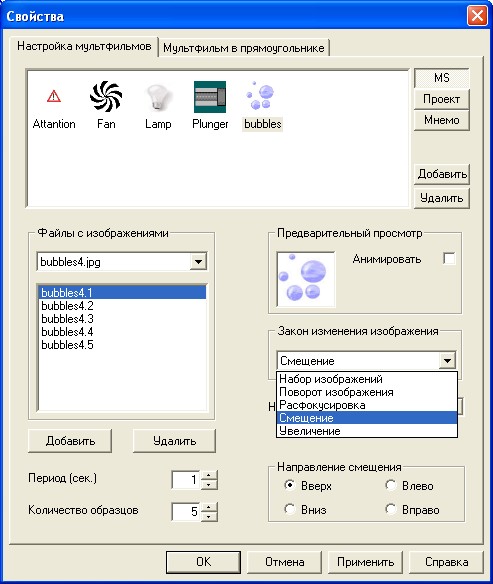Click Удалить under the image files list

coord(174,441)
